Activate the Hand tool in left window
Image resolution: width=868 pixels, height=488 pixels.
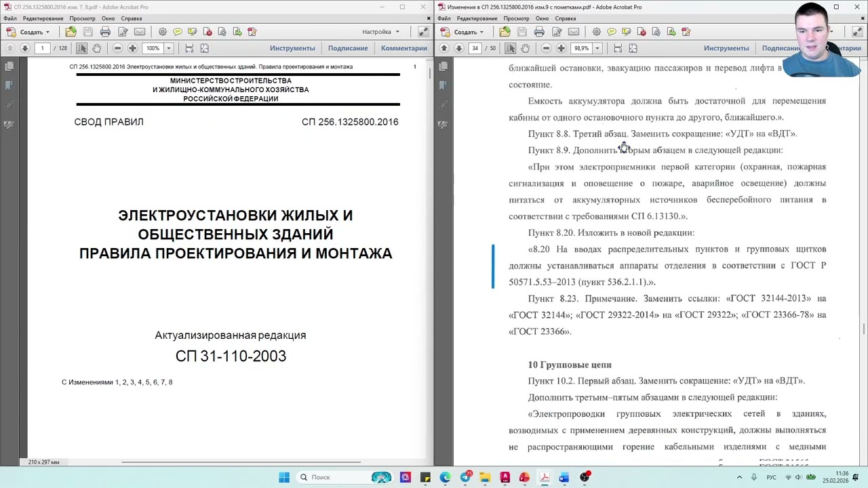point(97,48)
